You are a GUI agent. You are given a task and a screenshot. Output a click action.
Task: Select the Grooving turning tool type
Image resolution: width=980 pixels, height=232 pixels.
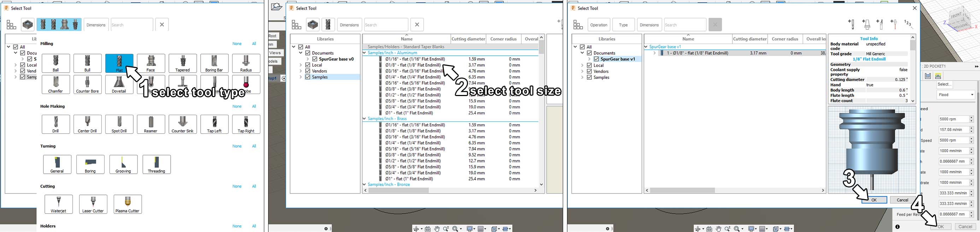(x=123, y=164)
